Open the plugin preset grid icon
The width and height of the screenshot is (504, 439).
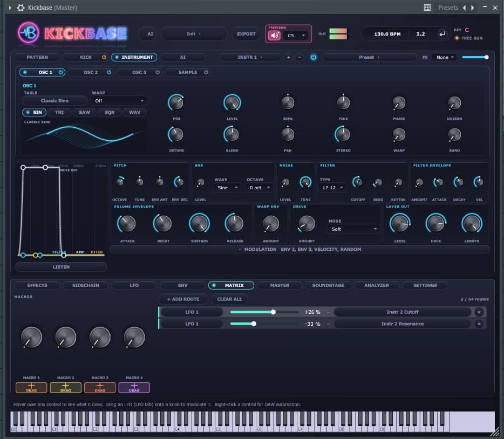pos(427,8)
